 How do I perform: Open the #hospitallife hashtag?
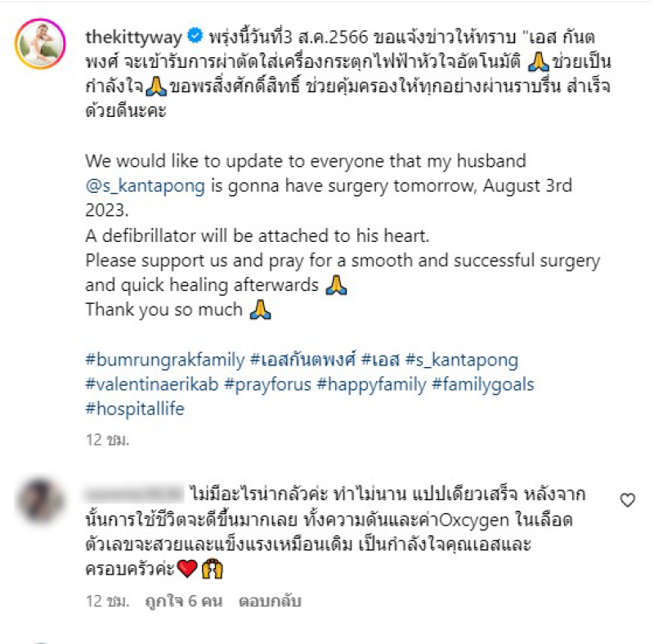[135, 409]
